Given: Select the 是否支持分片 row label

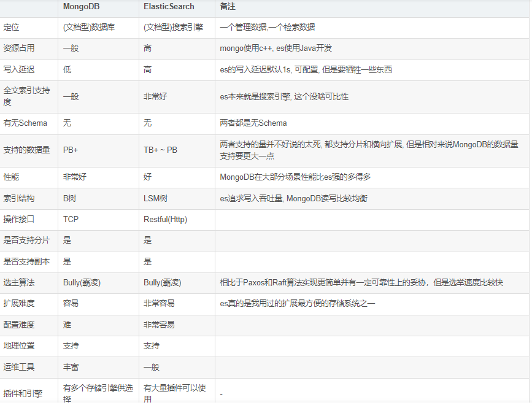Looking at the screenshot, I should (26, 240).
